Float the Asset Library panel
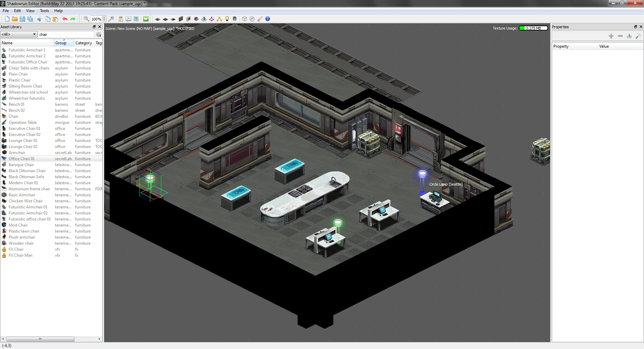 click(x=94, y=27)
